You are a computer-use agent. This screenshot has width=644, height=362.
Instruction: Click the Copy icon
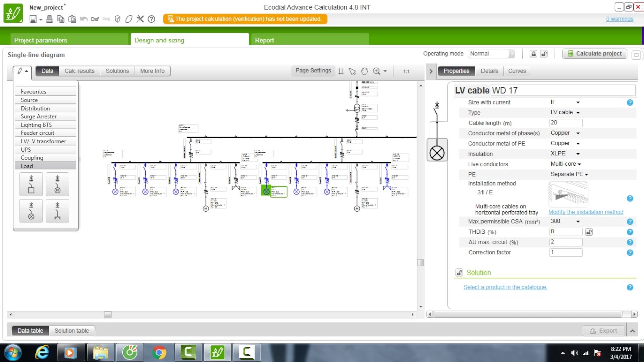click(61, 19)
